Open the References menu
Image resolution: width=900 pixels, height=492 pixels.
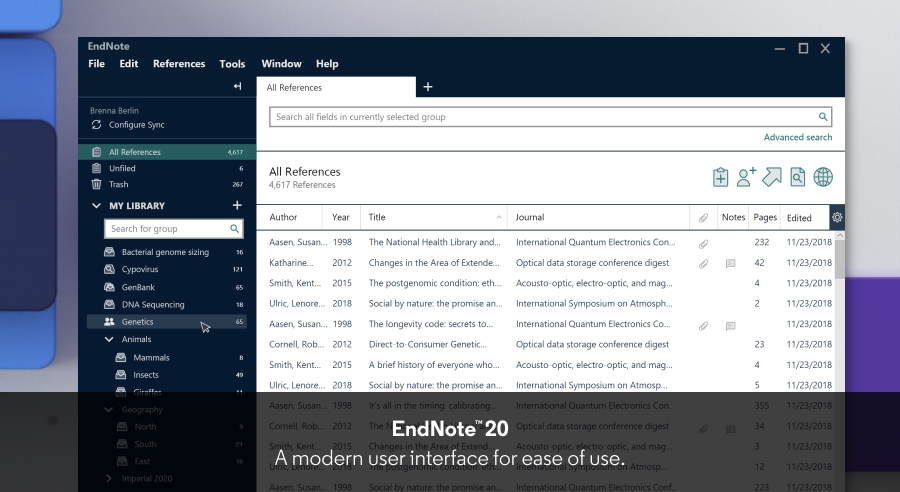[x=179, y=64]
